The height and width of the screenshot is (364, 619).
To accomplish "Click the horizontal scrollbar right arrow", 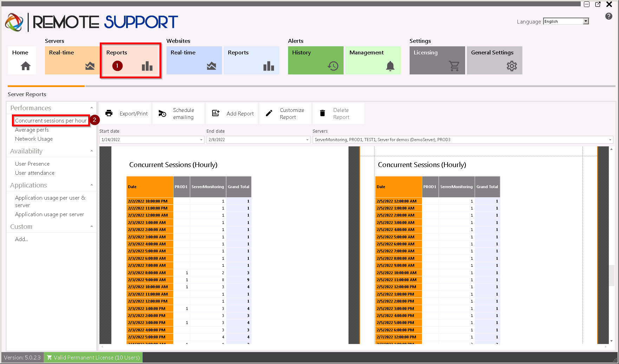I will [606, 347].
